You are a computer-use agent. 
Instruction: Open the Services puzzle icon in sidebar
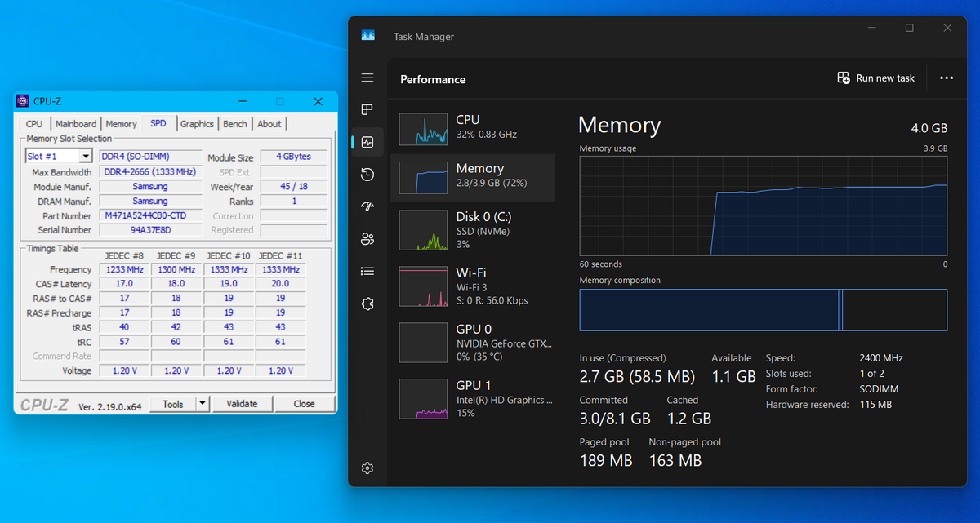coord(367,304)
